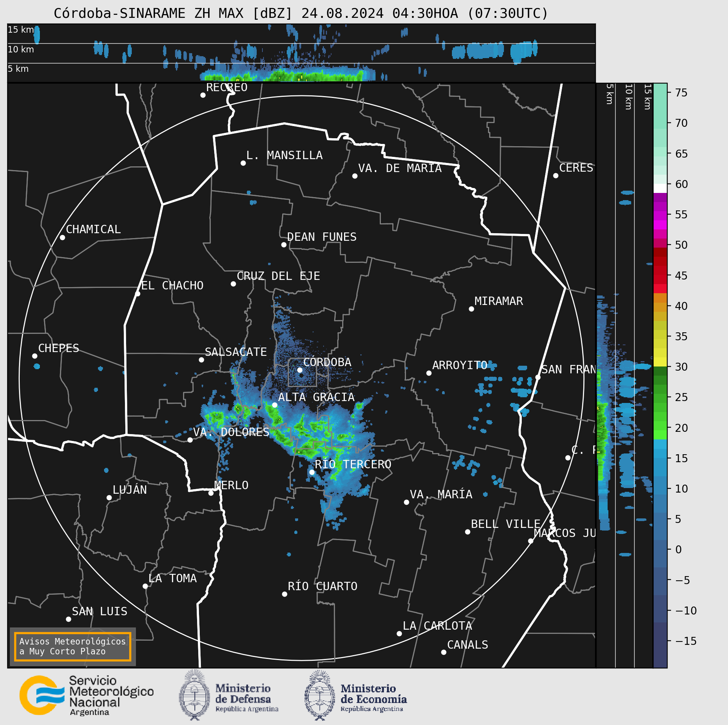
Task: Click the 10 km label in side profile
Action: (x=629, y=97)
